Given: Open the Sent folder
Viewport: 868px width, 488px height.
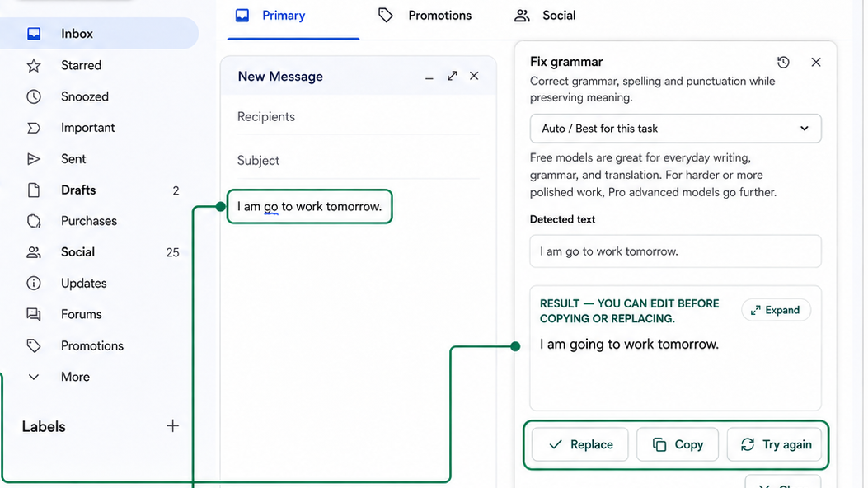Looking at the screenshot, I should coord(73,159).
